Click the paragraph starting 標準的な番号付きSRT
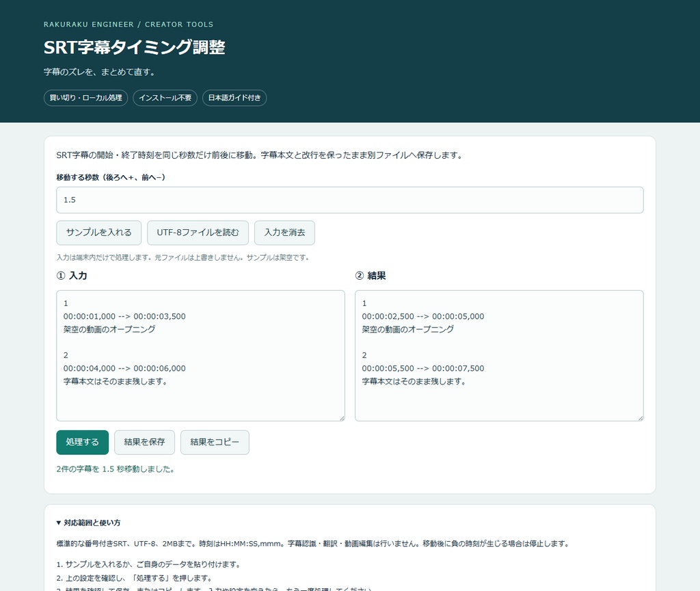The width and height of the screenshot is (700, 591). tap(313, 544)
